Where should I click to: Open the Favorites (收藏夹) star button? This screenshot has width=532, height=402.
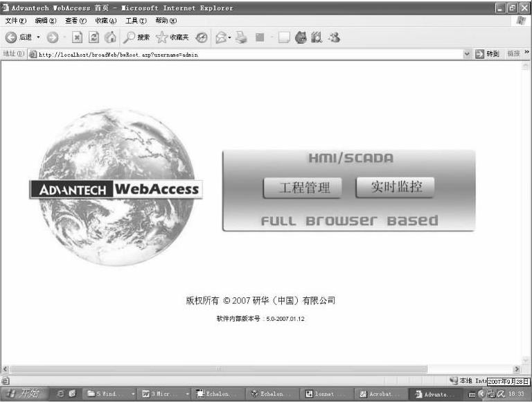coord(172,37)
